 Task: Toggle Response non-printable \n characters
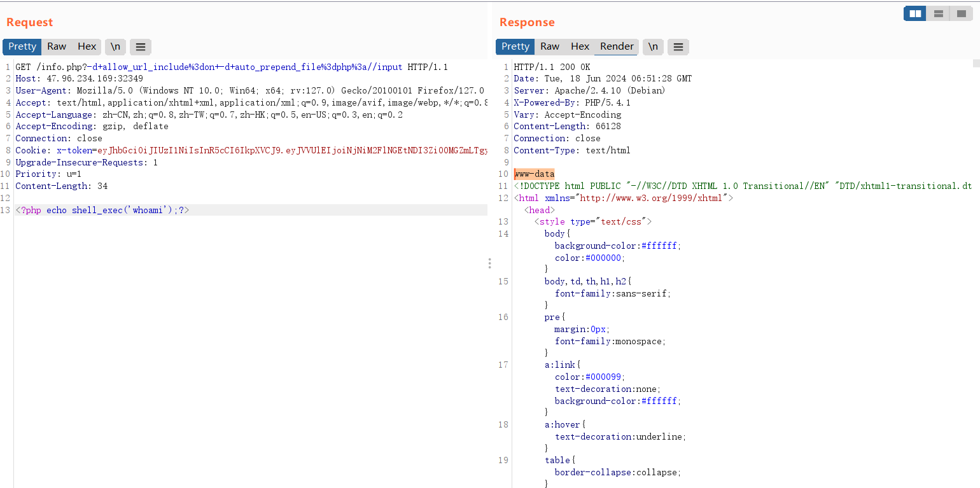coord(653,46)
